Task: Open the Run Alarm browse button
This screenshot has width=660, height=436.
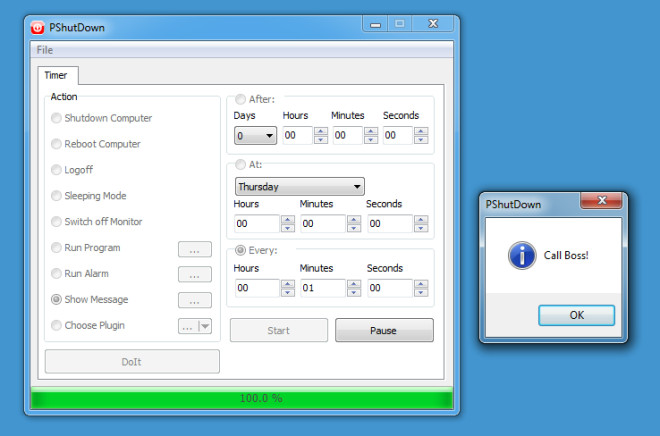Action: pyautogui.click(x=194, y=275)
